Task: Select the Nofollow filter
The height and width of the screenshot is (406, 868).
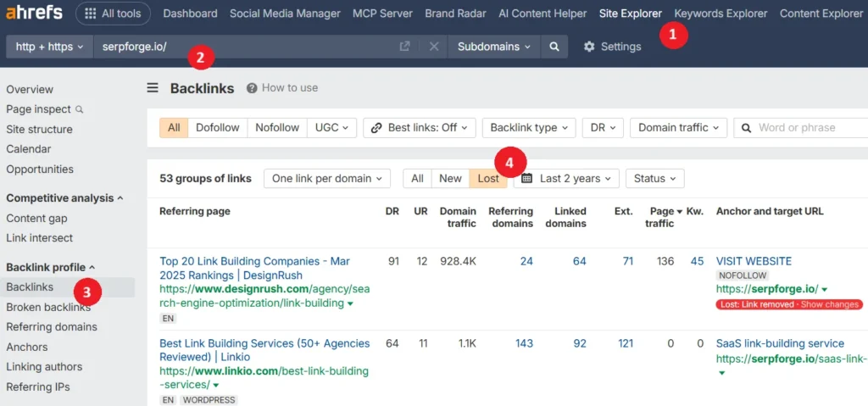Action: (277, 128)
